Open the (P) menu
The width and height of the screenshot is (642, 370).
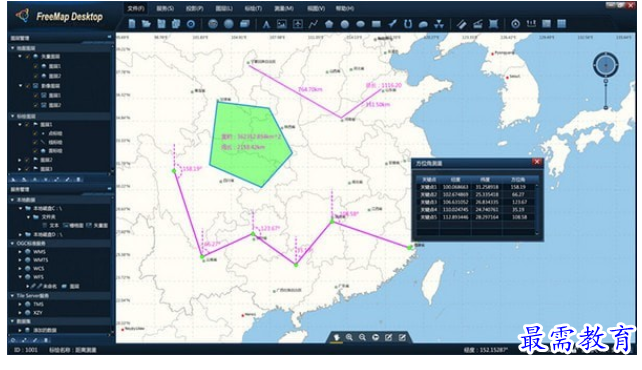pos(194,8)
